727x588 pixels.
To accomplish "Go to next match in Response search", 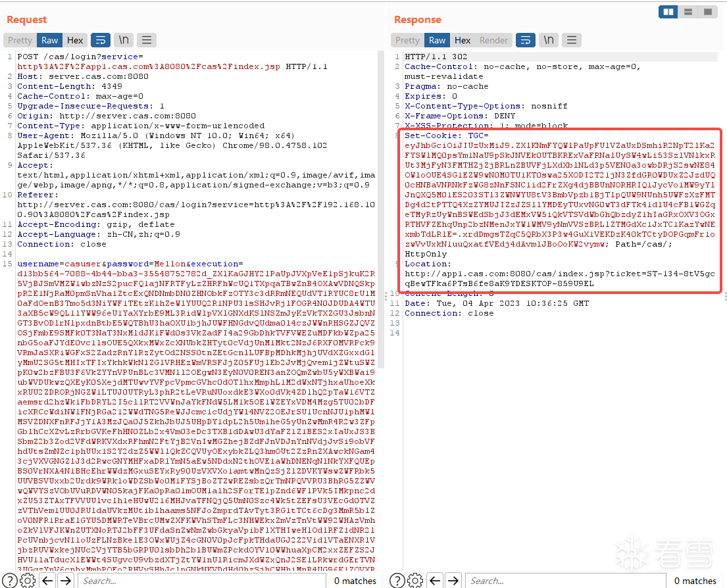I will point(453,581).
